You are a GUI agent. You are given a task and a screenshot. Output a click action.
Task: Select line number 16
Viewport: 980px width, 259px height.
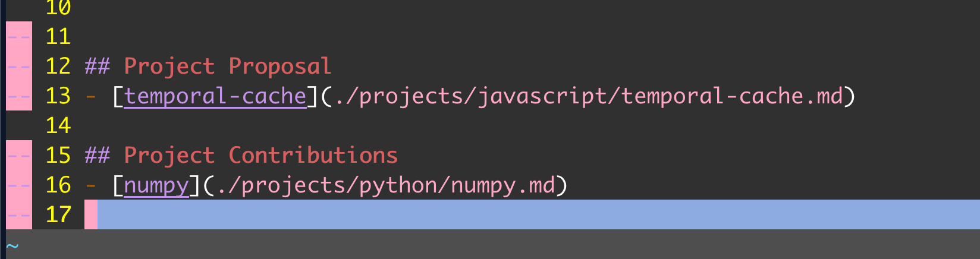[58, 185]
